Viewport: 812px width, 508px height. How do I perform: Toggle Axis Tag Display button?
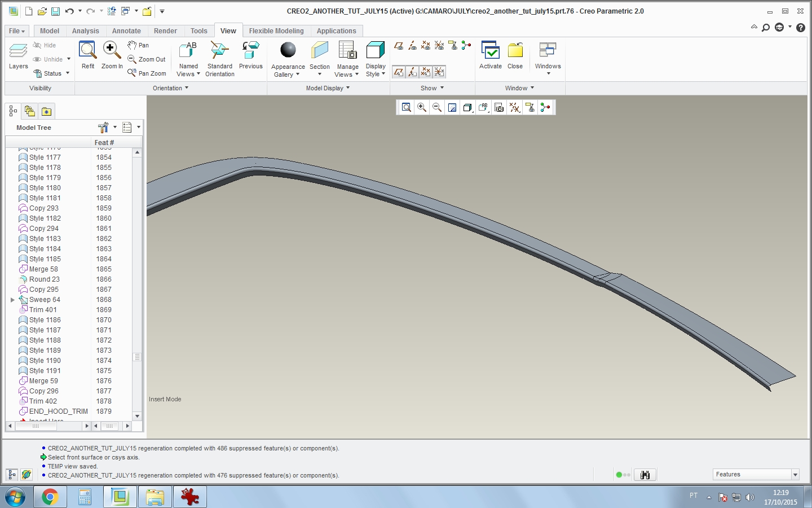[412, 72]
